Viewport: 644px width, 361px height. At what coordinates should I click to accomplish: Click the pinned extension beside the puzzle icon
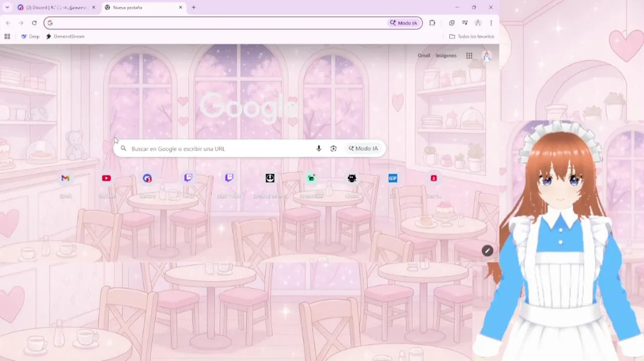[x=452, y=23]
